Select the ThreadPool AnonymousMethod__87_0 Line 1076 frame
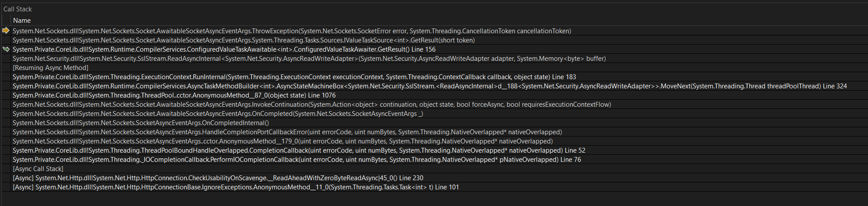Image resolution: width=868 pixels, height=206 pixels. tap(174, 95)
